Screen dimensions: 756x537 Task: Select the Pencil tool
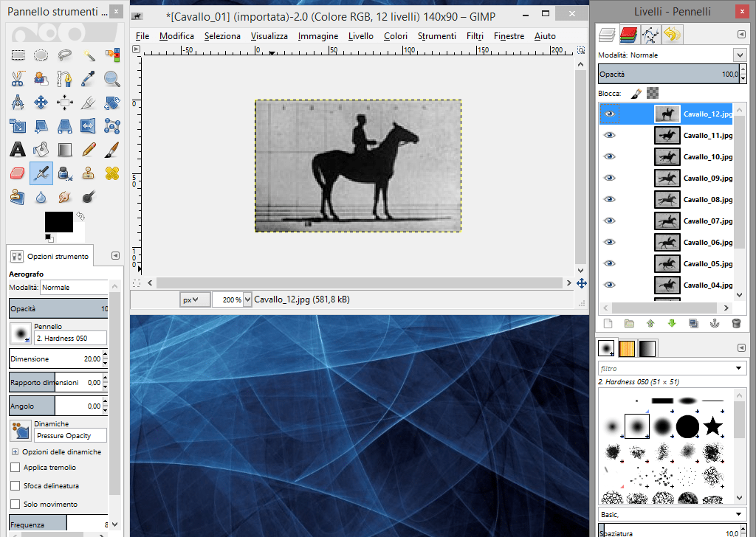89,149
